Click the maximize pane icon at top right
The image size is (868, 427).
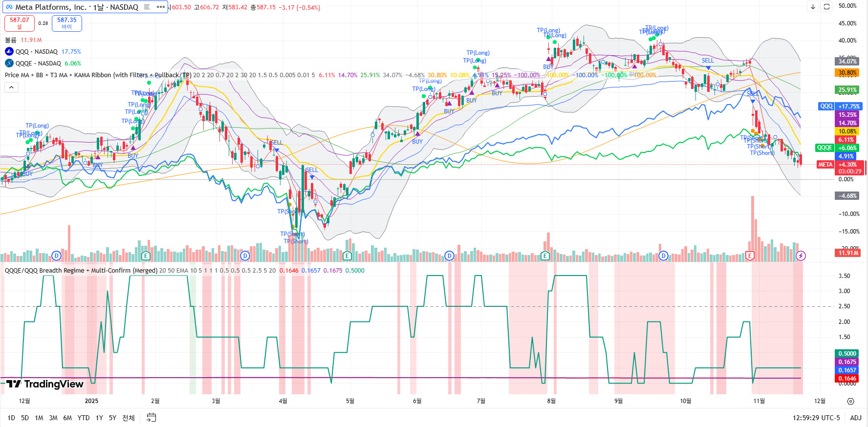[826, 7]
